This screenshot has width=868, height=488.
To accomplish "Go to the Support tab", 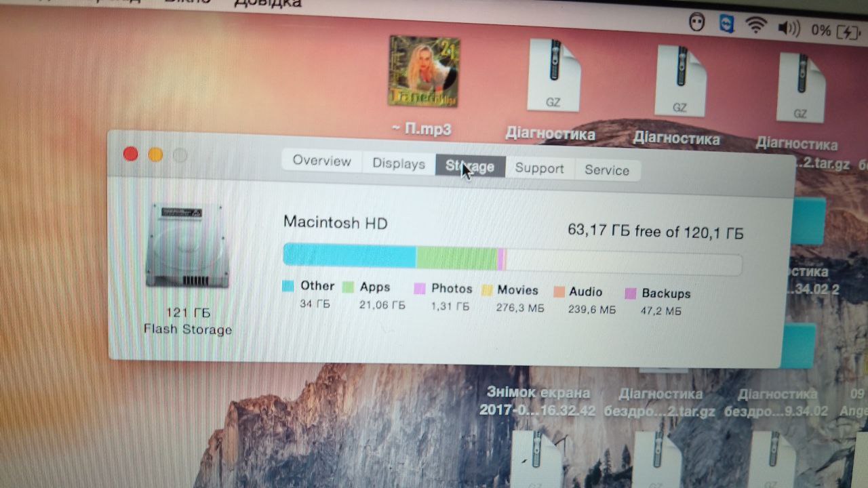I will click(x=539, y=169).
